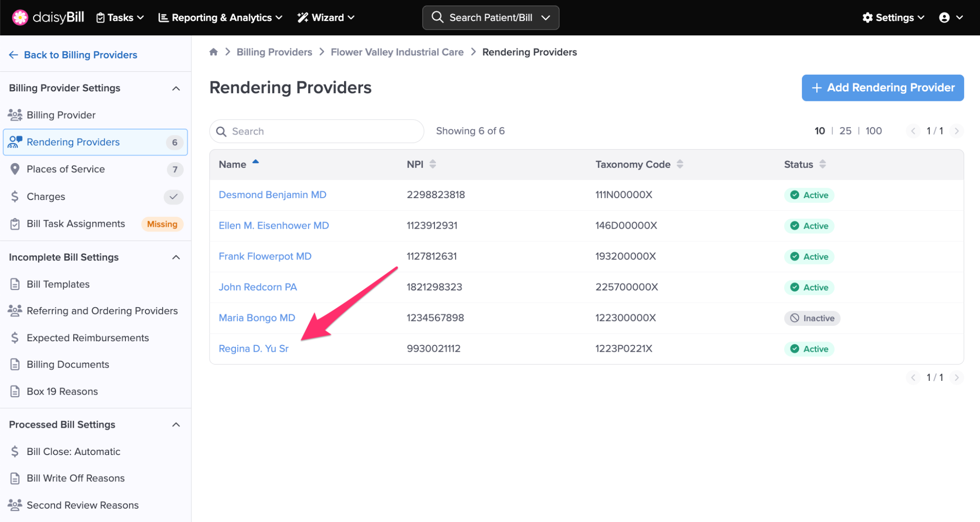Viewport: 980px width, 522px height.
Task: Sort the Status column
Action: (x=822, y=164)
